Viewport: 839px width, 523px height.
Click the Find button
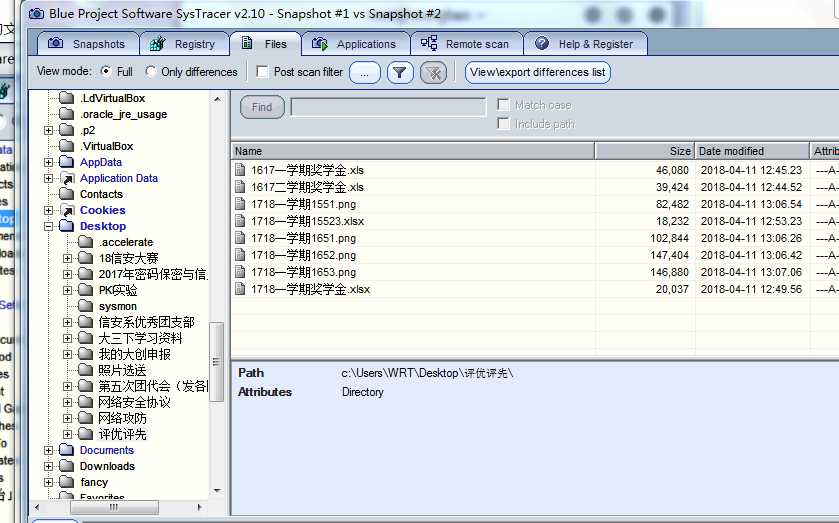(262, 107)
